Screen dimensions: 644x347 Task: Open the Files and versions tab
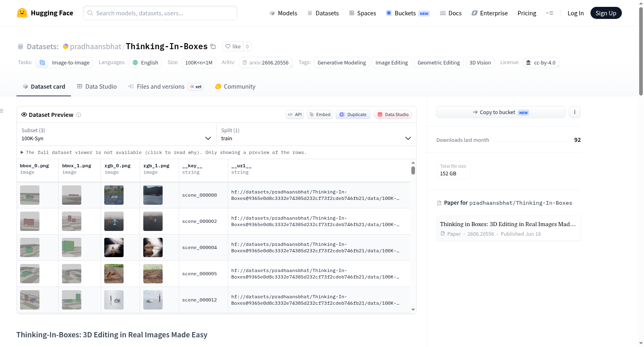(x=166, y=87)
